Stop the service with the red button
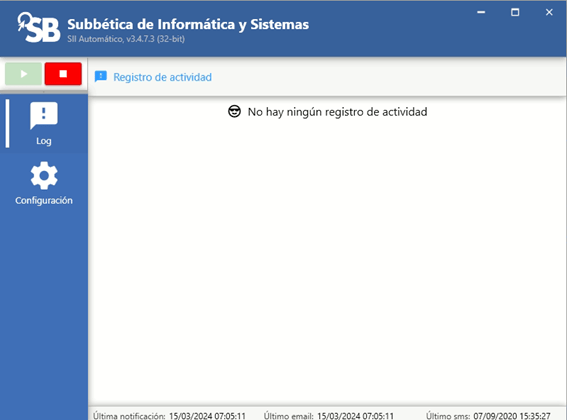The width and height of the screenshot is (567, 420). click(x=63, y=74)
